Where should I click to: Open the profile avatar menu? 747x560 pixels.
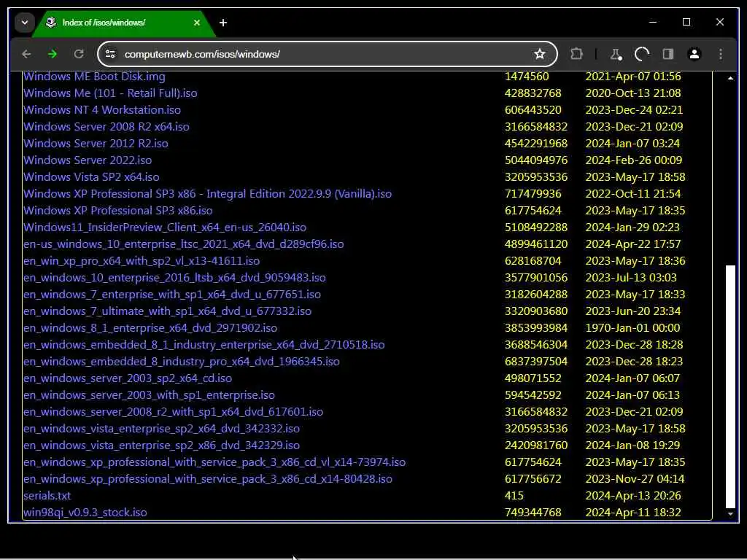[694, 54]
